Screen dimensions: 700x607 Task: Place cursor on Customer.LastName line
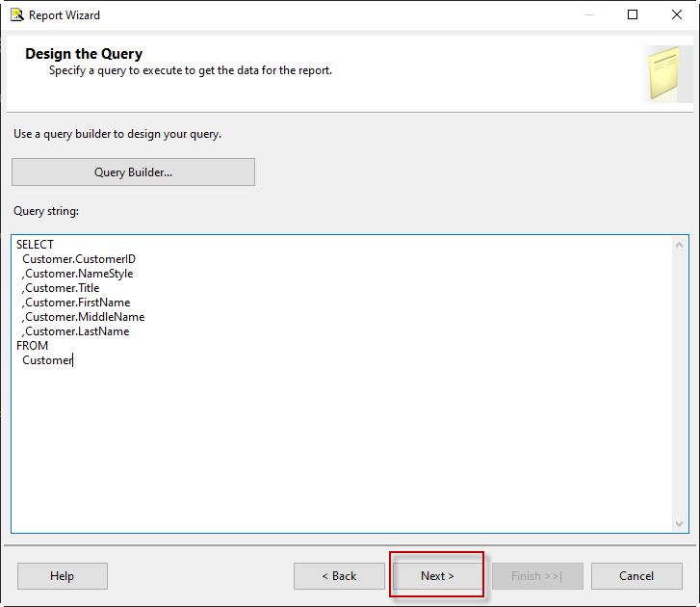76,331
